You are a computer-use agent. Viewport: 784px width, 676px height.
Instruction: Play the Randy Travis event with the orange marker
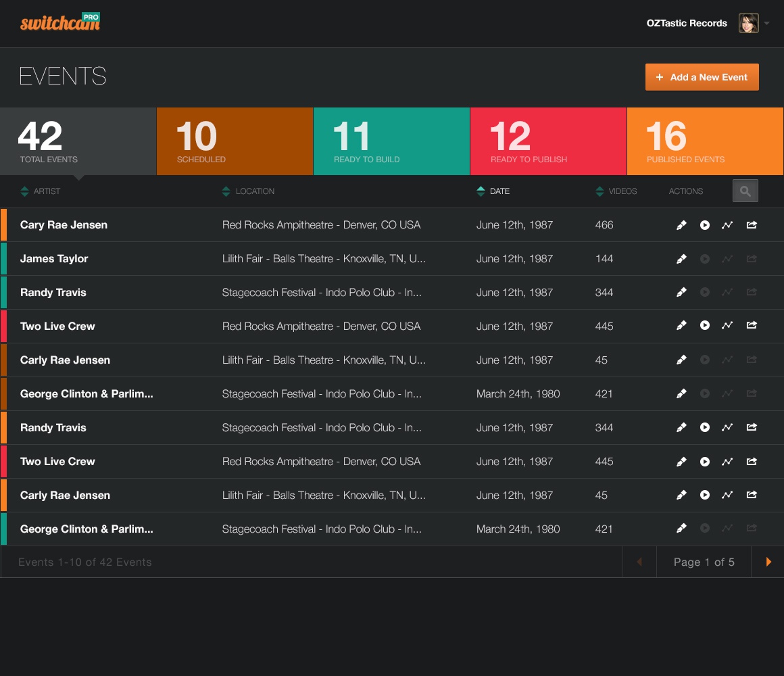click(705, 428)
